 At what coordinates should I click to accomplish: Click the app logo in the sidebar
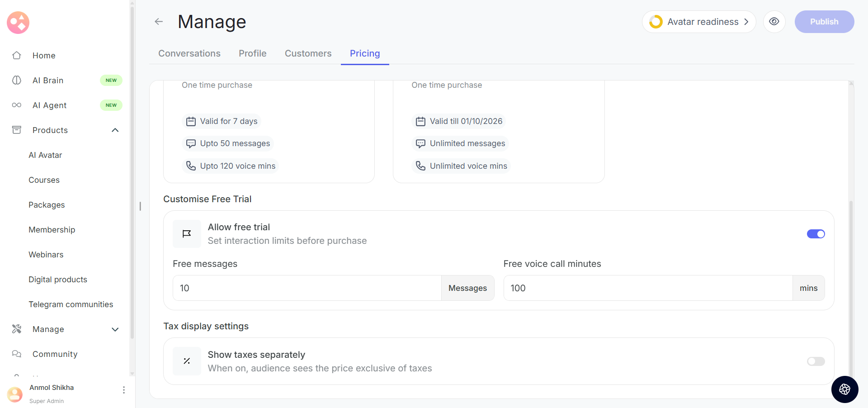tap(18, 23)
